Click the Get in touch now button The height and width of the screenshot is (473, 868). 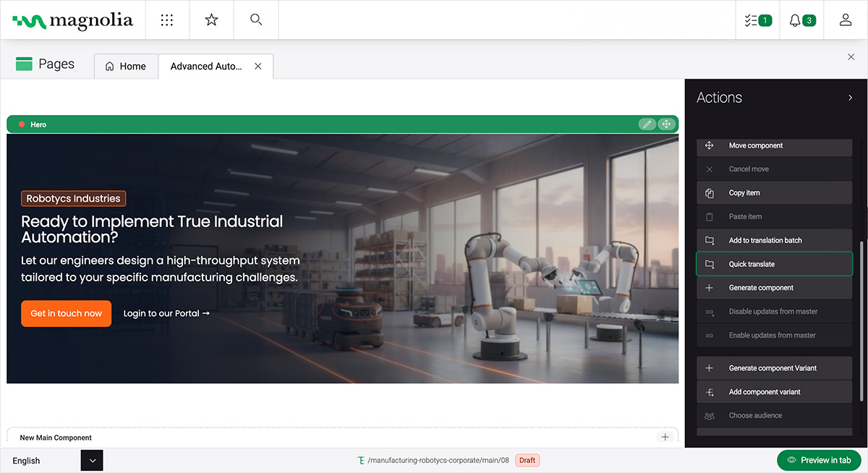(66, 313)
